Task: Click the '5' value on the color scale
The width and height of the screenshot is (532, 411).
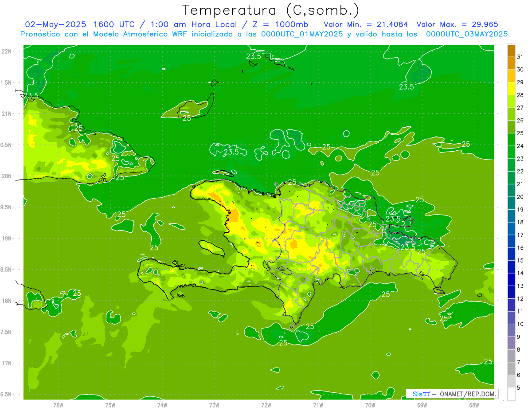Action: click(x=519, y=388)
